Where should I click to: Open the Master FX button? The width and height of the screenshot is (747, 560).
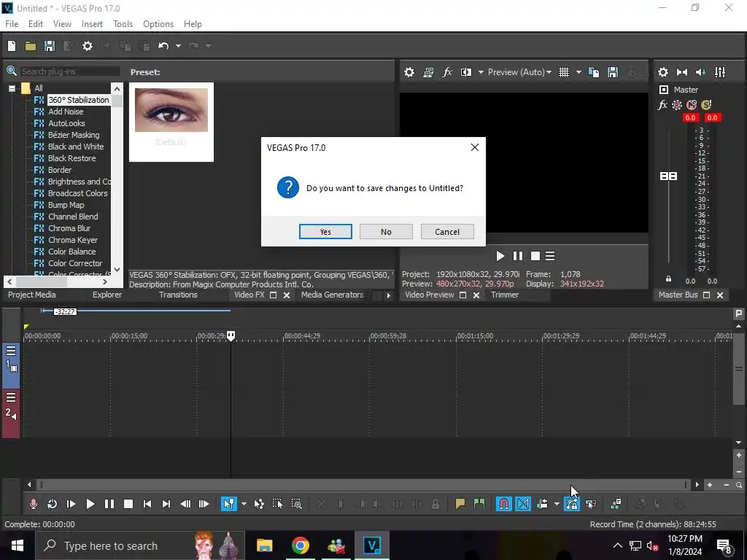point(662,105)
